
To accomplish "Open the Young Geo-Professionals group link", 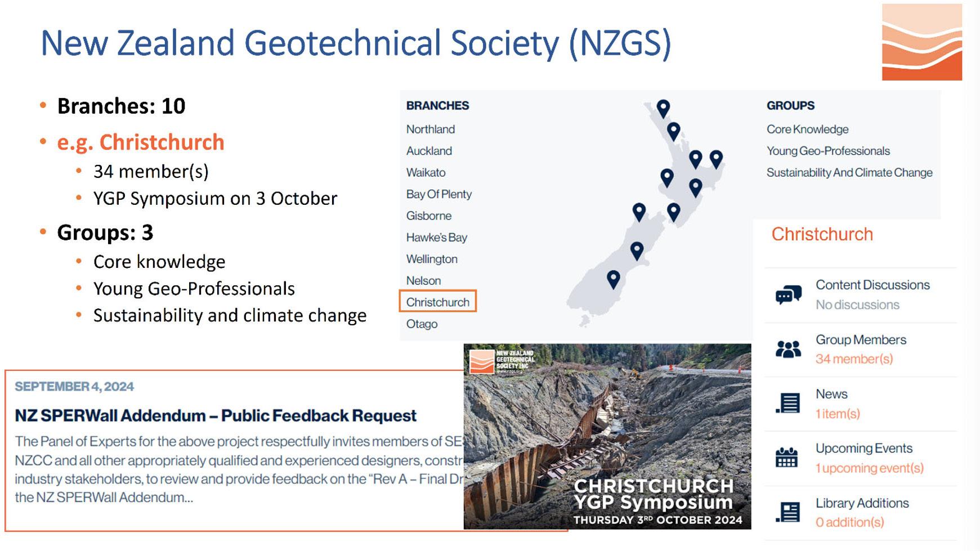I will (x=828, y=151).
